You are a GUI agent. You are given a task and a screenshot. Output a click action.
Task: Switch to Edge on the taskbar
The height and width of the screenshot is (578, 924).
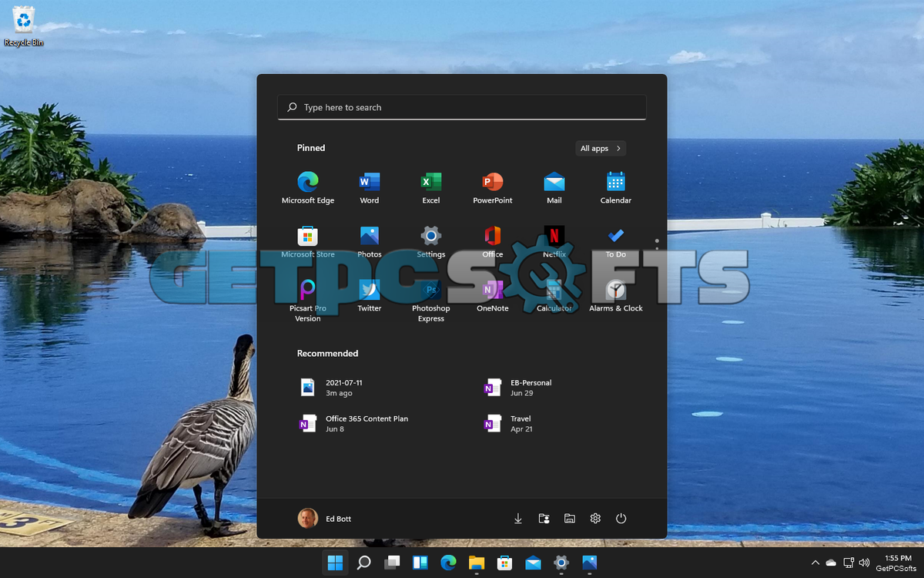448,563
